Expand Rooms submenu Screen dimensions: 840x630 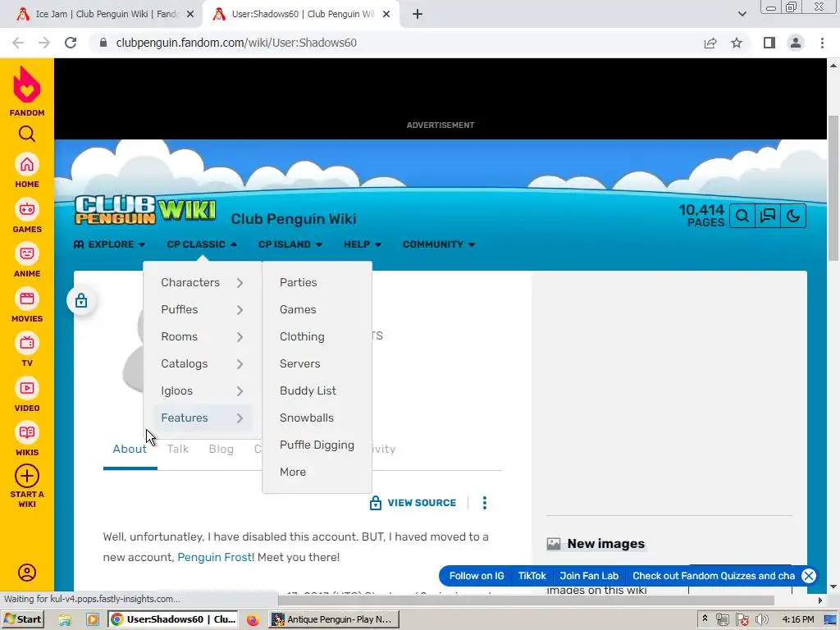point(202,336)
